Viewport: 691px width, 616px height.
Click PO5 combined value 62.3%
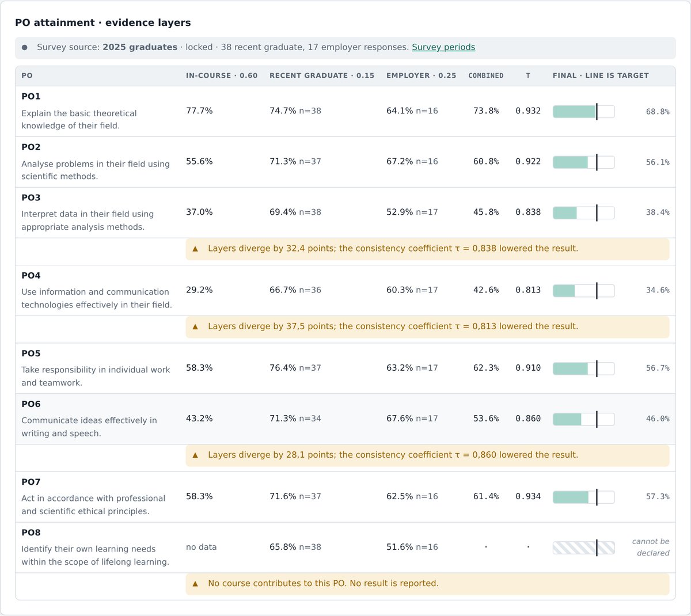coord(486,368)
